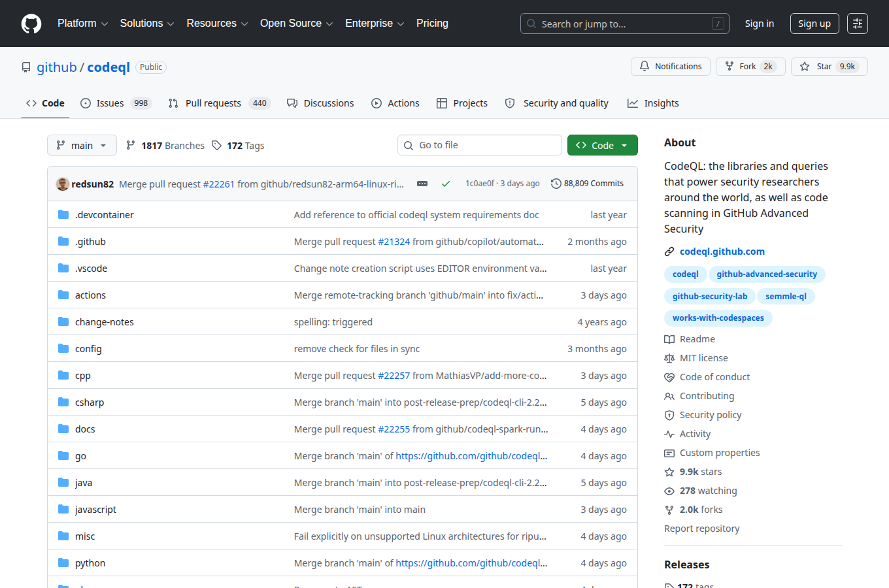889x588 pixels.
Task: Click the MIT license scale icon
Action: click(669, 358)
